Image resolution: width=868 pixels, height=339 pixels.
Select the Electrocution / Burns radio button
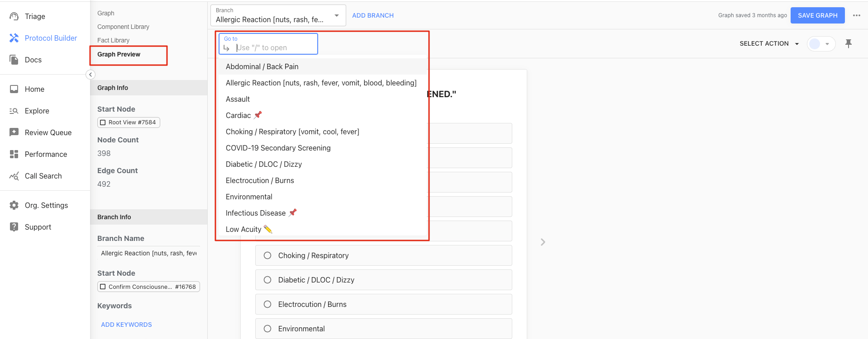coord(267,304)
